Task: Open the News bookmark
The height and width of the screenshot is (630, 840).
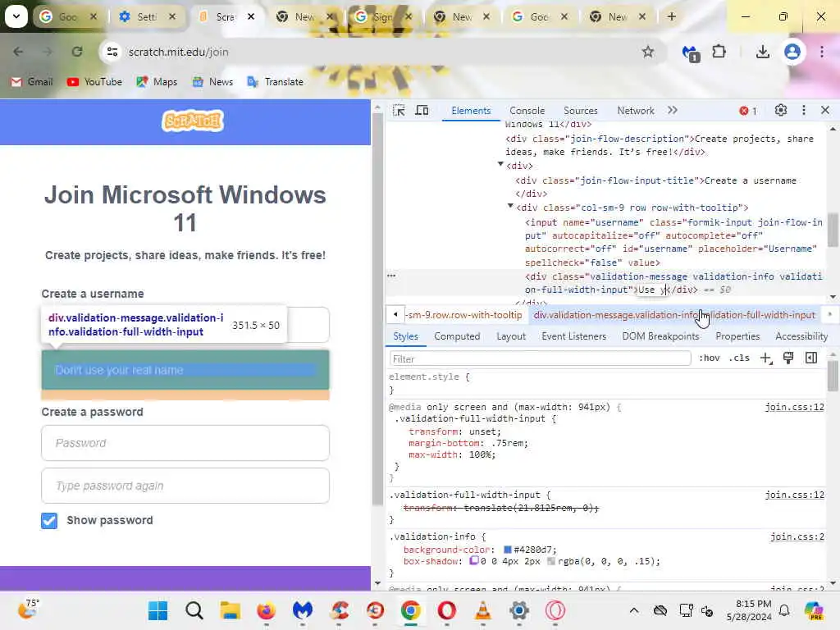Action: click(x=212, y=82)
